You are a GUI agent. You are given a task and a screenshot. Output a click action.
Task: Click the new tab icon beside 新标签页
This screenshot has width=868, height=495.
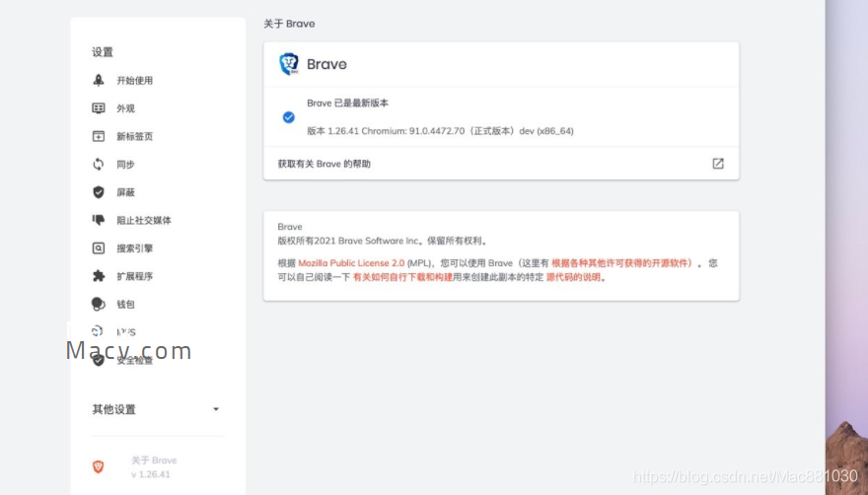(x=99, y=136)
